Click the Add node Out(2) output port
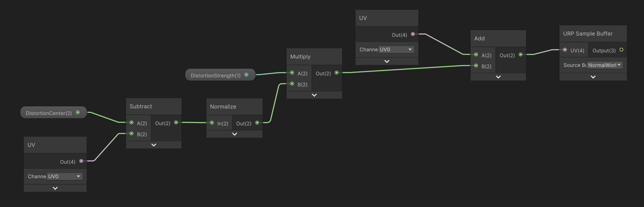Viewport: 644px width, 207px height. coord(521,55)
